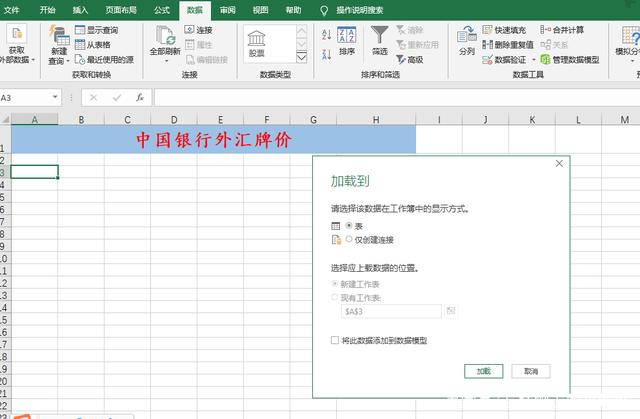The width and height of the screenshot is (640, 419).
Task: Click the 排序 (Sort) icon
Action: (x=347, y=38)
